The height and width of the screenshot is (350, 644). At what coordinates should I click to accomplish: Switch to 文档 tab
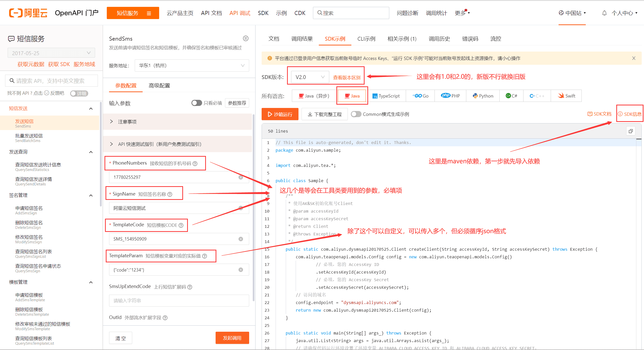(x=274, y=39)
